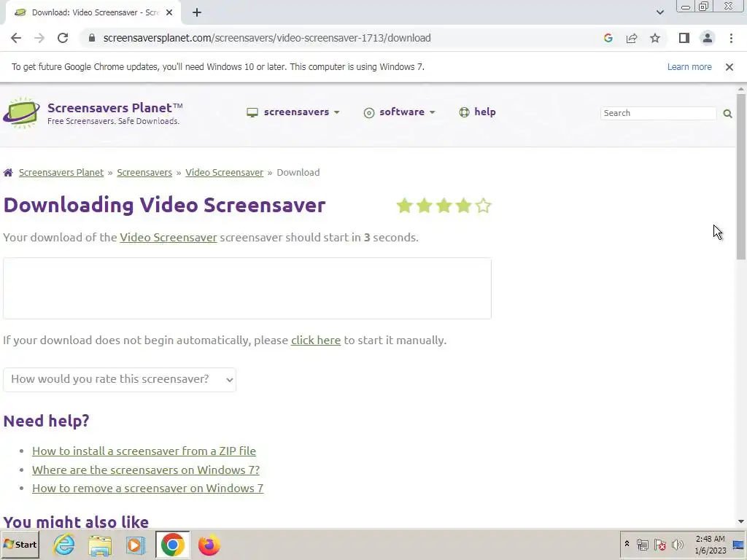The height and width of the screenshot is (560, 747).
Task: Open the Learn more link in the infobar
Action: (x=689, y=67)
